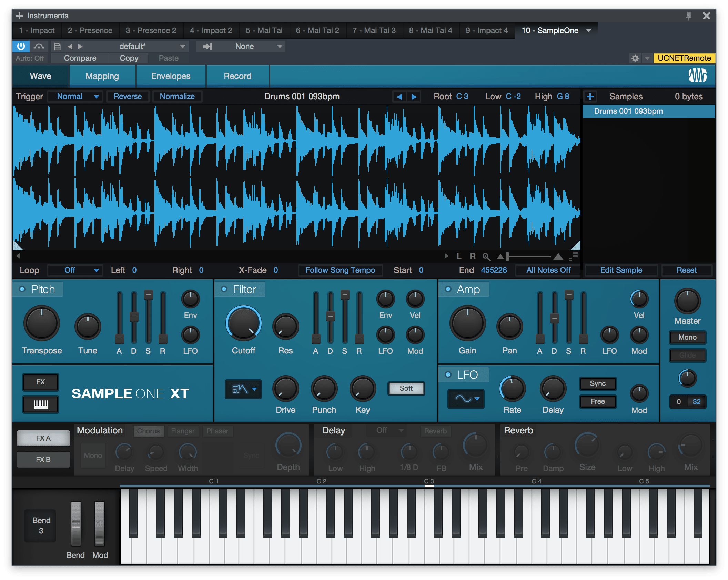Switch to the Envelopes tab

point(171,76)
